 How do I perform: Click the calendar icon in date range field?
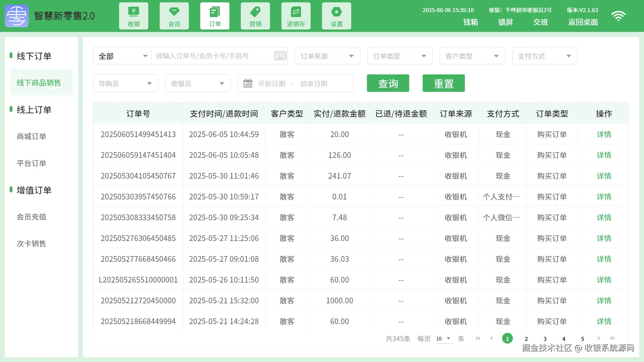[248, 83]
